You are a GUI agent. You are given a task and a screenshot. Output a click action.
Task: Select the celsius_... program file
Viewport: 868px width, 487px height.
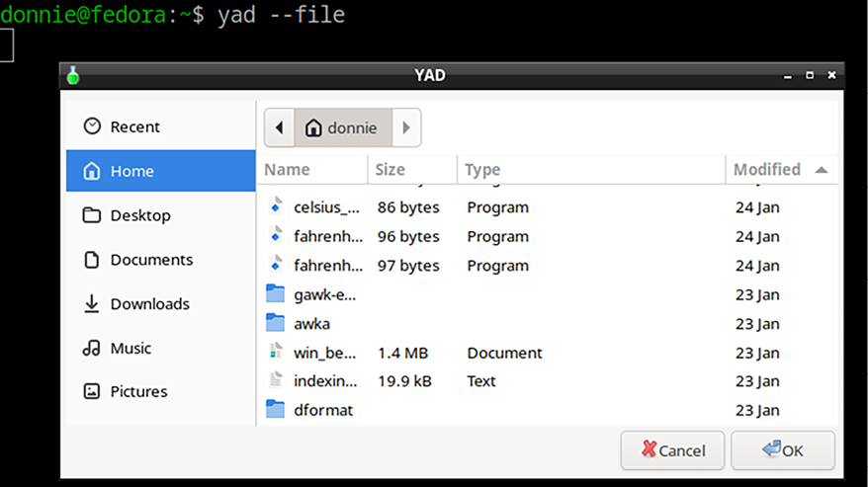tap(548, 207)
